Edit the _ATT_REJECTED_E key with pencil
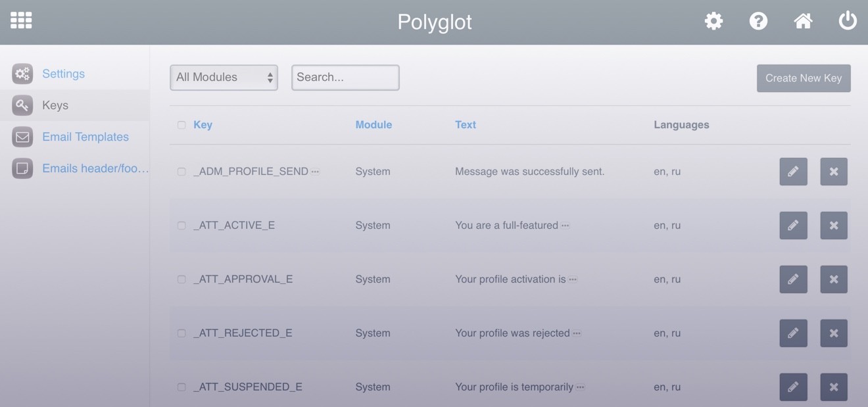The height and width of the screenshot is (407, 868). point(793,333)
